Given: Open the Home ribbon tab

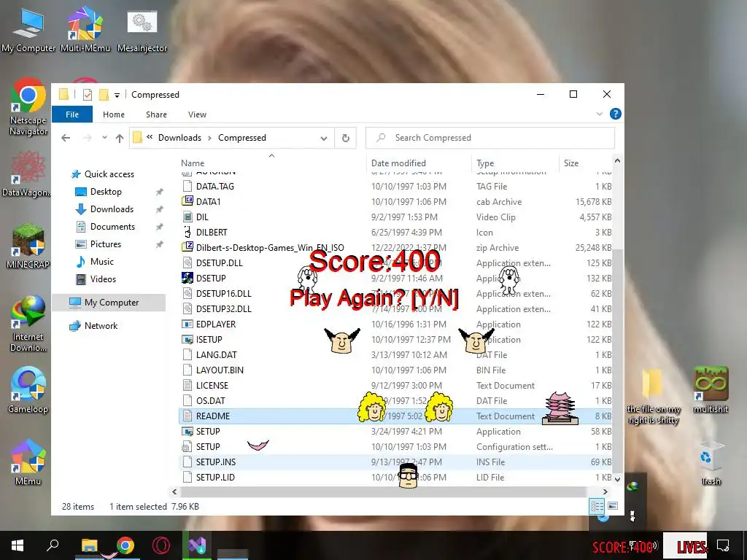Looking at the screenshot, I should [113, 114].
